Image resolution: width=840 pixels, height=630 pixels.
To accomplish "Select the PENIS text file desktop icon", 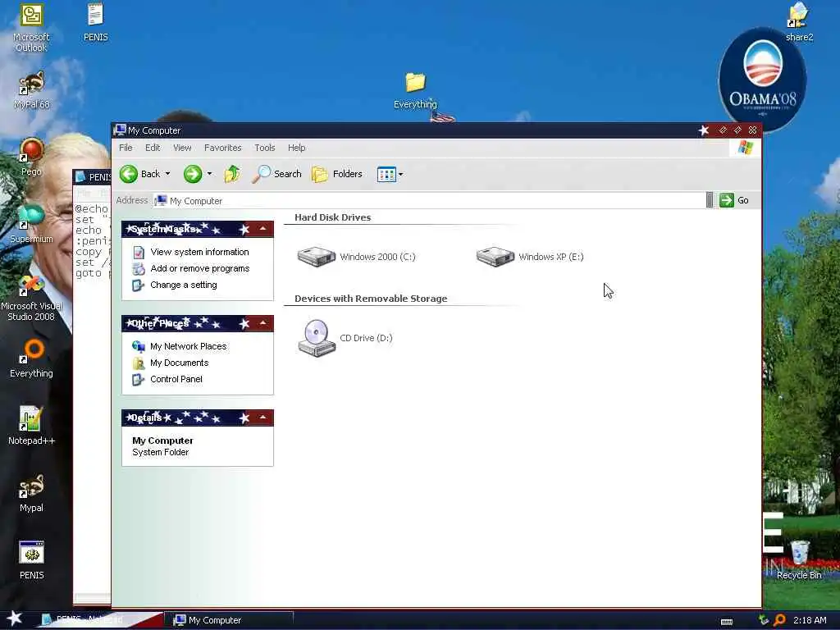I will (95, 22).
